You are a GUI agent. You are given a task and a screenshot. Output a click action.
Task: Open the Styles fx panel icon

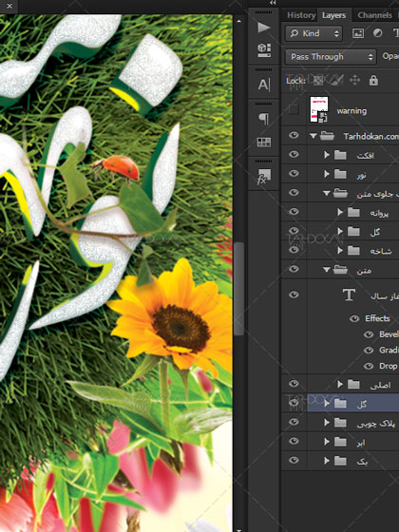(264, 177)
